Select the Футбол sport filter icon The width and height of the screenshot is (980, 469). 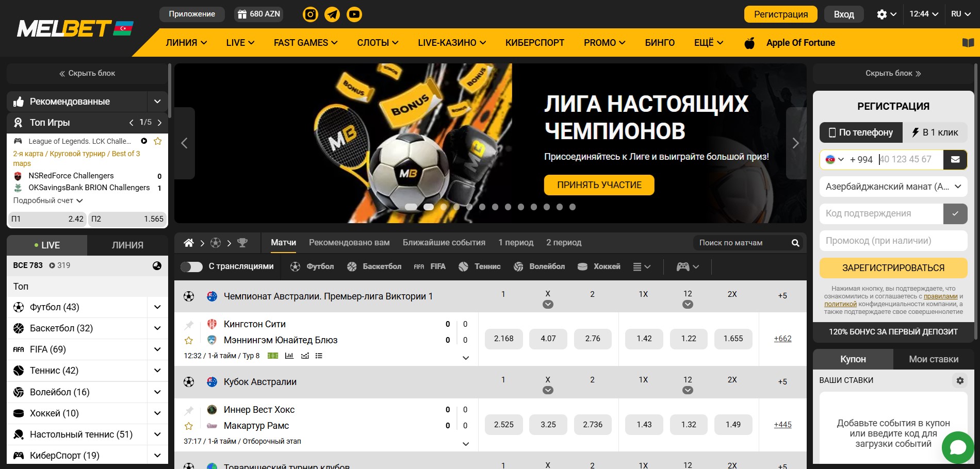tap(296, 266)
